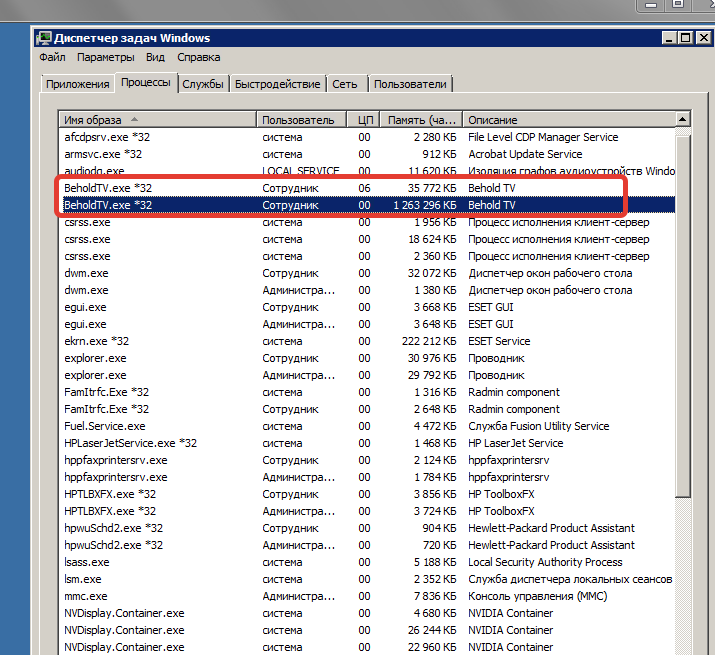Viewport: 715px width, 655px height.
Task: Click the scrollbar up arrow in process list
Action: 683,120
